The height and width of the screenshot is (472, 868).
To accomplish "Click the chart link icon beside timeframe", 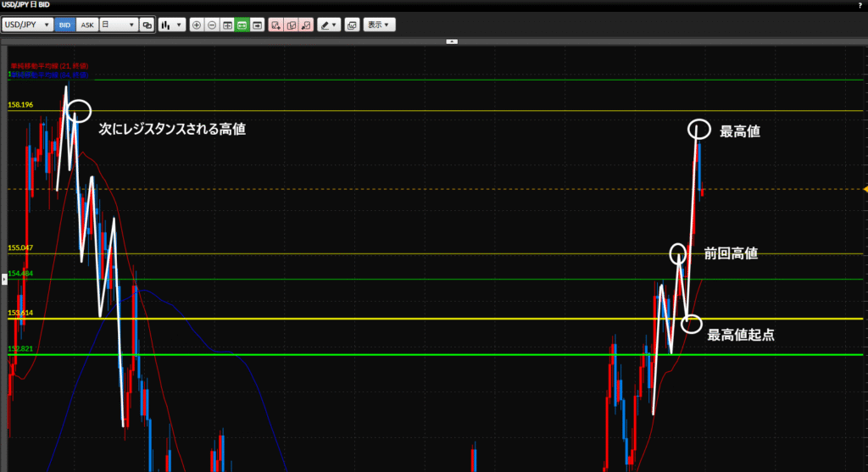I will coord(147,25).
